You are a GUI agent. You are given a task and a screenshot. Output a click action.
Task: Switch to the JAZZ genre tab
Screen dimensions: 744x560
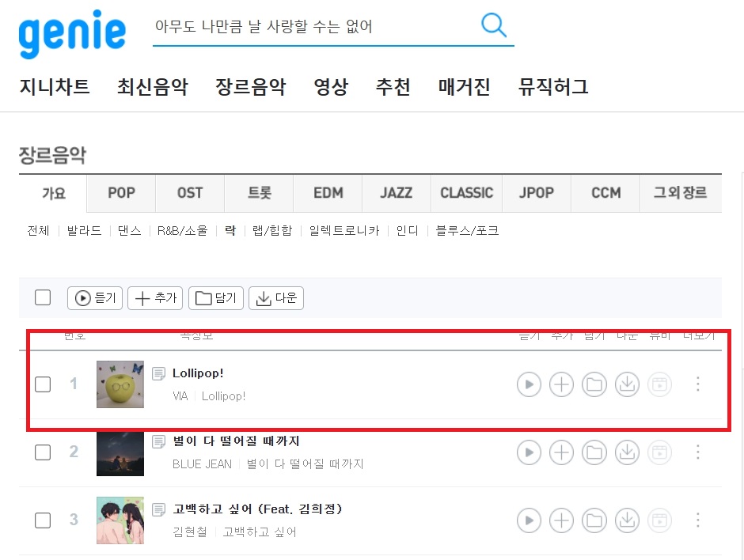397,193
